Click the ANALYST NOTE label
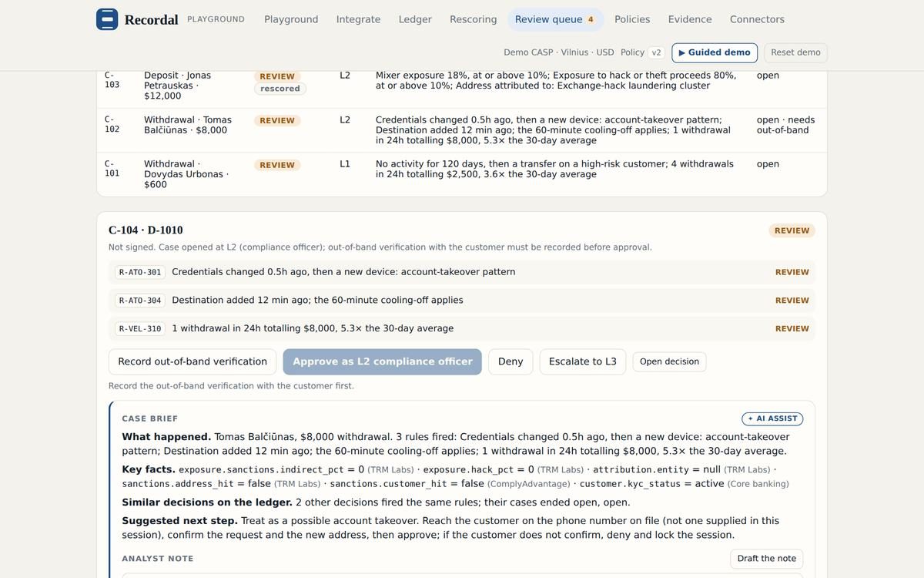 pyautogui.click(x=158, y=559)
